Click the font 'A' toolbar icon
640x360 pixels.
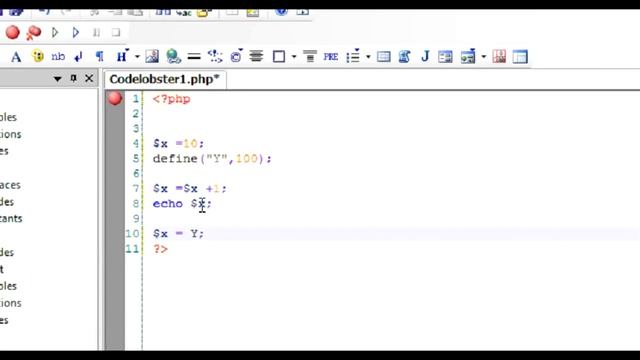[16, 56]
